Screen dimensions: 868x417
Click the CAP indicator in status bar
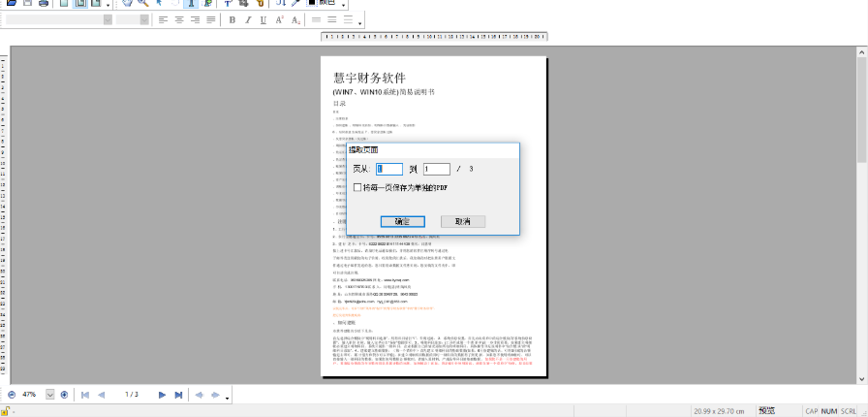[812, 411]
